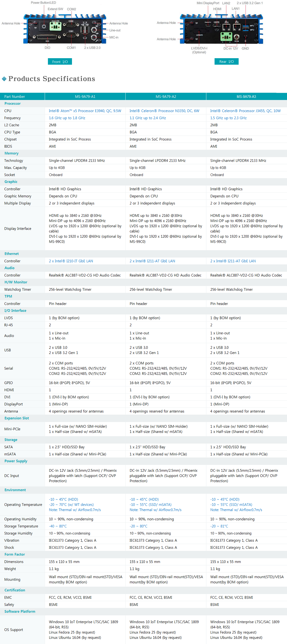287x644 pixels.
Task: Click the Front I/O button
Action: (60, 61)
